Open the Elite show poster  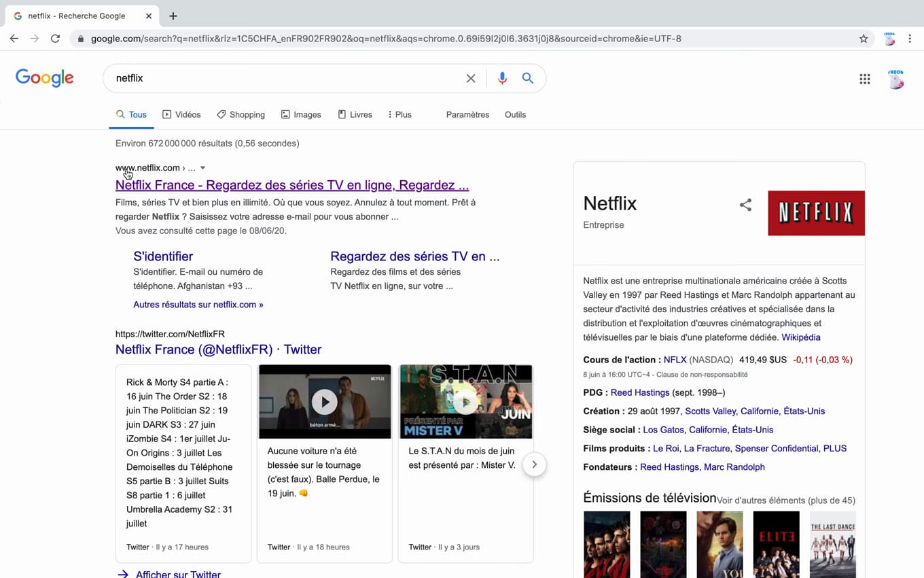coord(776,545)
